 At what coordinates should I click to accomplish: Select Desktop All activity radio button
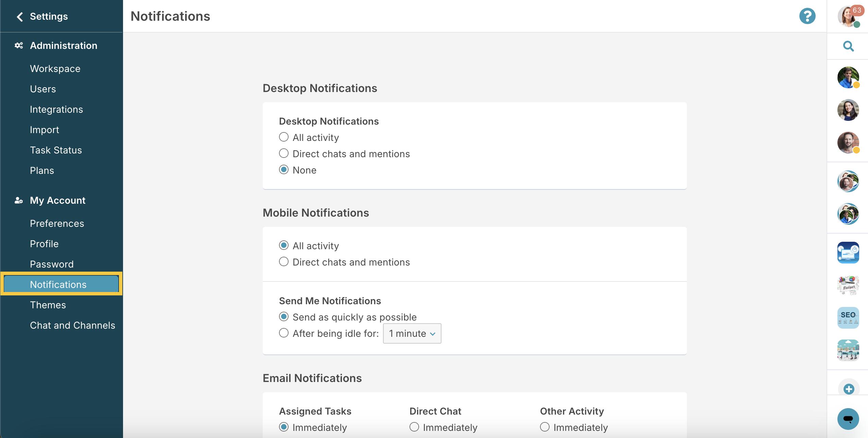284,137
